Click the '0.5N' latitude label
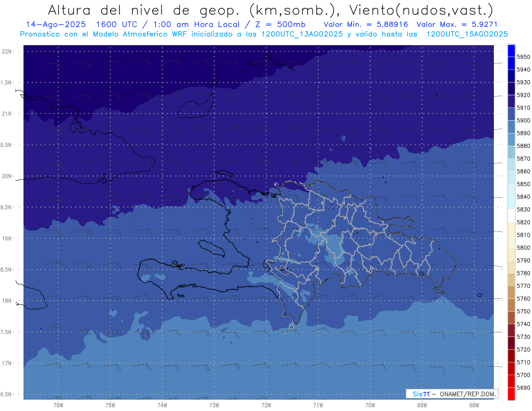532x411 pixels. 6,145
